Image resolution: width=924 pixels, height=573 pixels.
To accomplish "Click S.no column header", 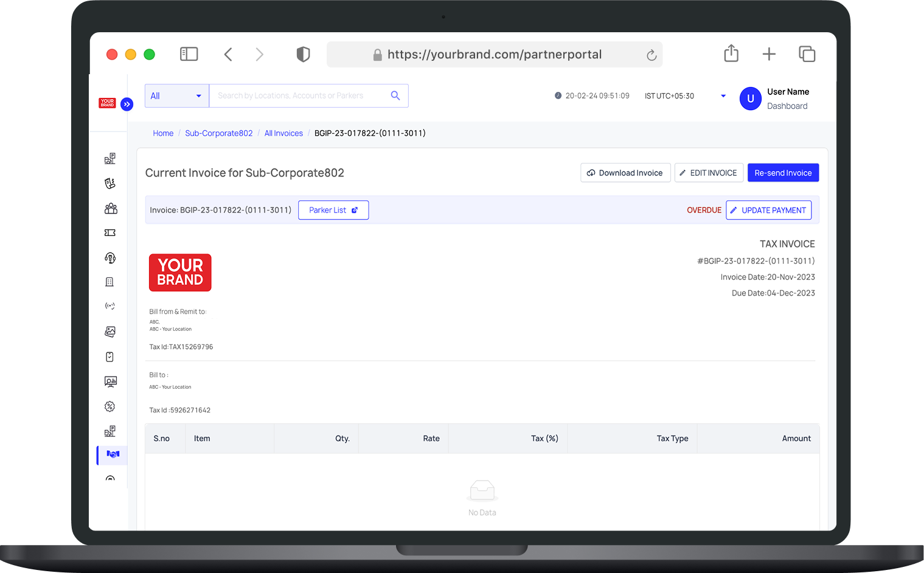I will (162, 439).
